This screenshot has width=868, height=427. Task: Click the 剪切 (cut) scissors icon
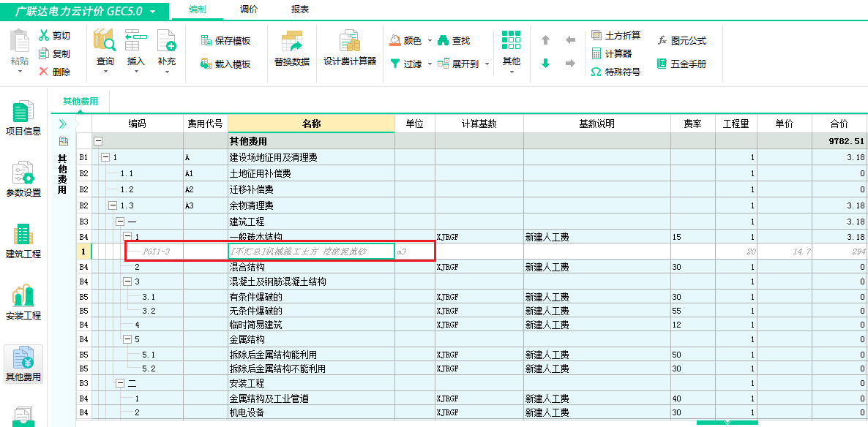[44, 35]
